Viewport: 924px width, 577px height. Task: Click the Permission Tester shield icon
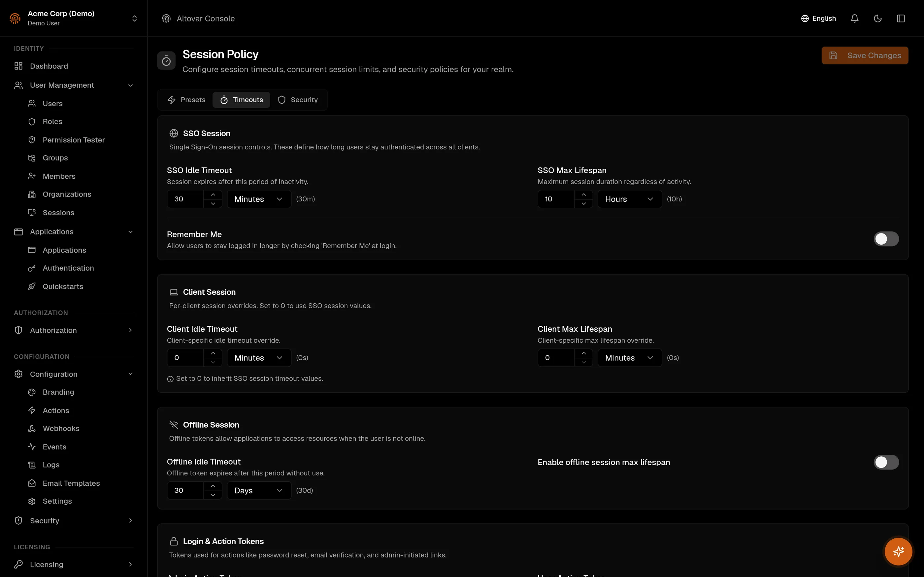click(32, 140)
